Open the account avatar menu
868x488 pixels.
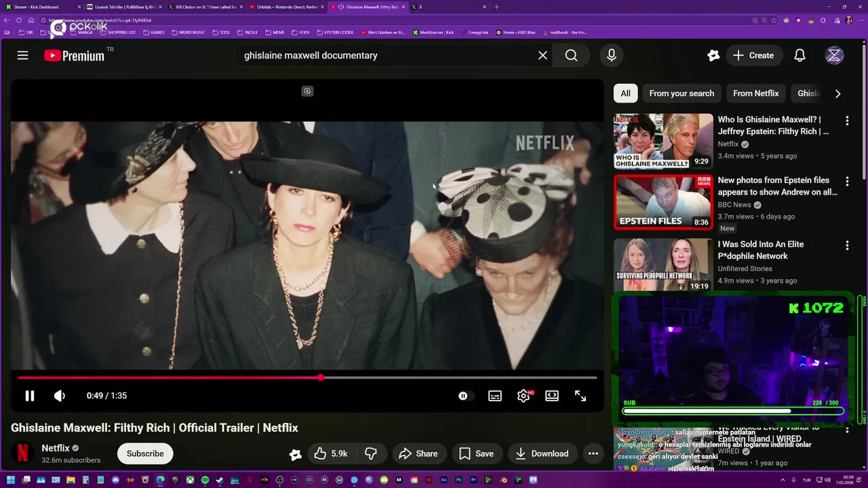pyautogui.click(x=835, y=56)
